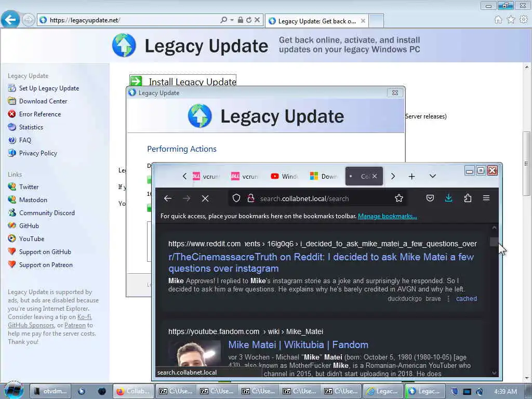Open the Firefox downloads panel

pyautogui.click(x=448, y=198)
